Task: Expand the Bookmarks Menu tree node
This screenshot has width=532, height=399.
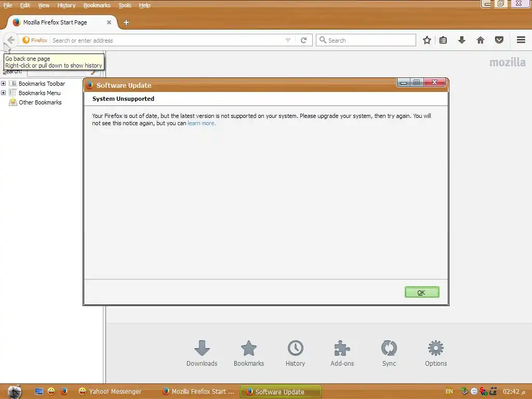Action: [4, 92]
